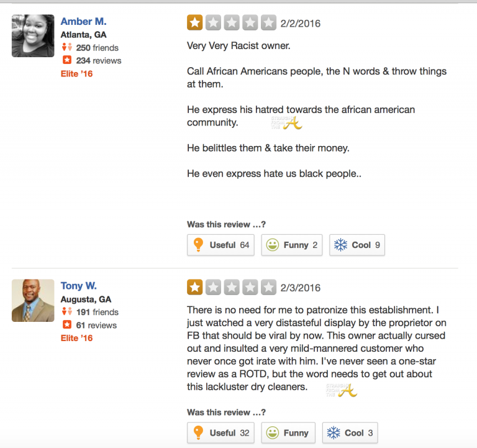Vote Cool on Tony's review
This screenshot has width=477, height=448.
(353, 432)
